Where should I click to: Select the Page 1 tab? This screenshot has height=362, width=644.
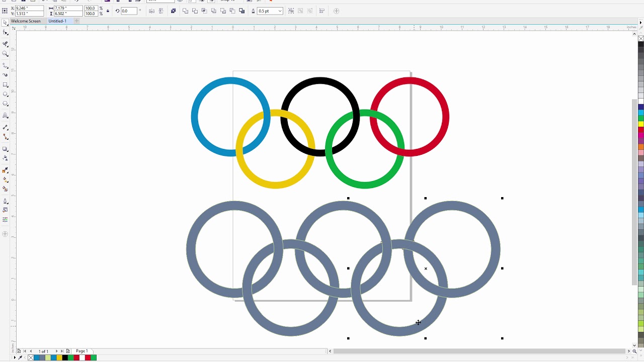(82, 351)
